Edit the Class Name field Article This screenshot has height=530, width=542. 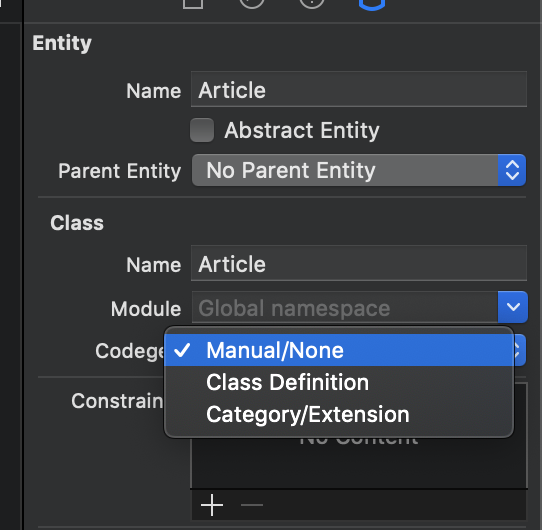[x=359, y=263]
